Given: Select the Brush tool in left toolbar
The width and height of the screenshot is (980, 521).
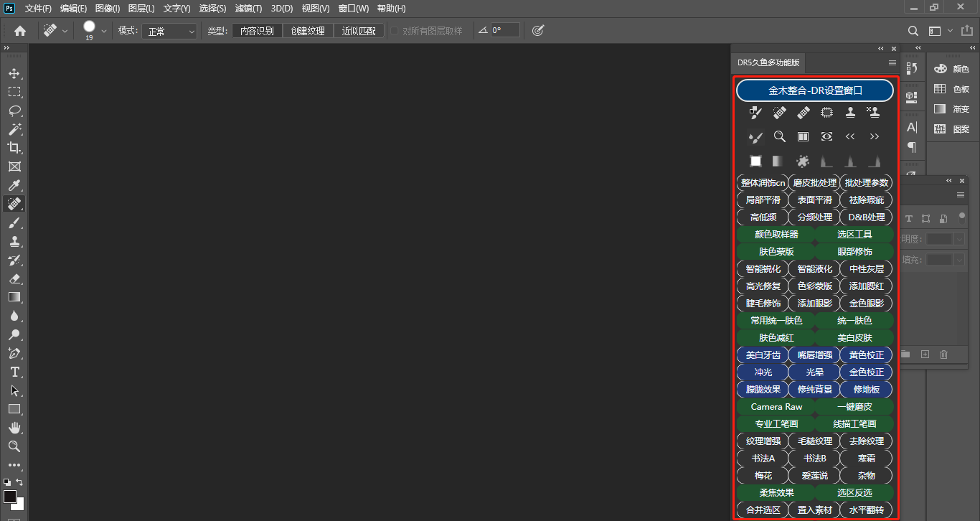Looking at the screenshot, I should tap(14, 222).
